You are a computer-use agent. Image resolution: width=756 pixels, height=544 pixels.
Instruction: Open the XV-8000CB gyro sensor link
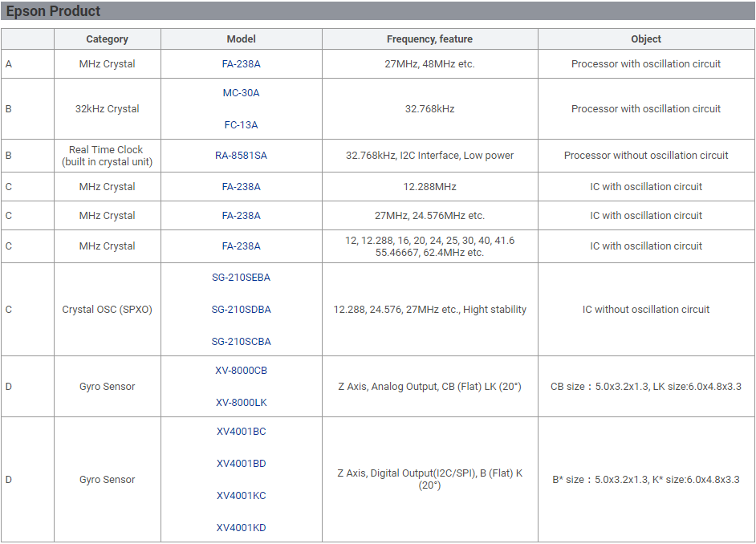click(x=241, y=370)
